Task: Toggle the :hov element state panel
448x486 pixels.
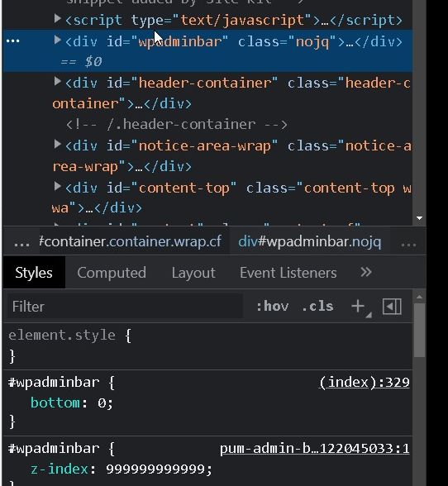Action: (273, 307)
